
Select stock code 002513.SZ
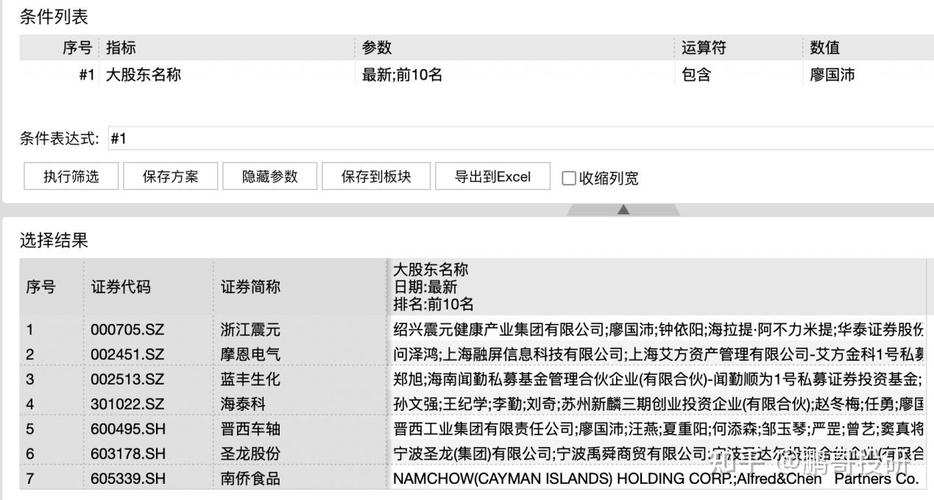tap(127, 380)
